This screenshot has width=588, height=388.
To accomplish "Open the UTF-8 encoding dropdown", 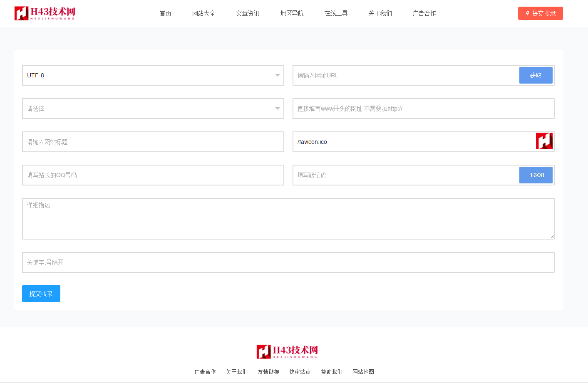I will [153, 75].
